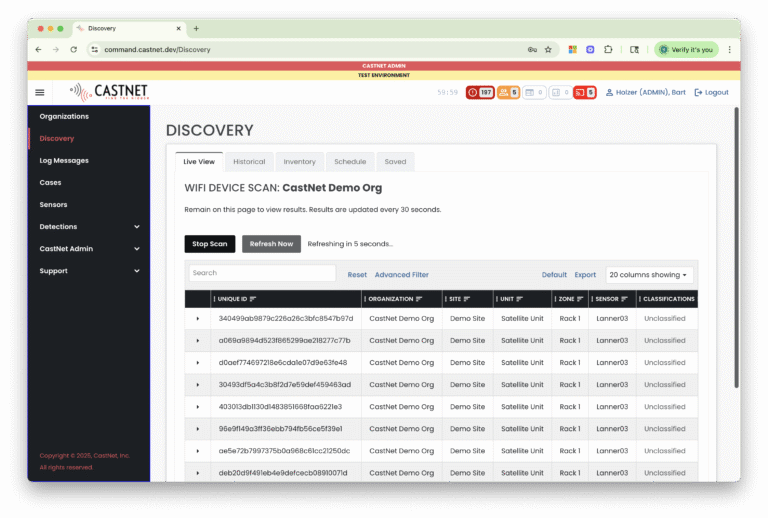Export the scan results
768x518 pixels.
(x=585, y=275)
